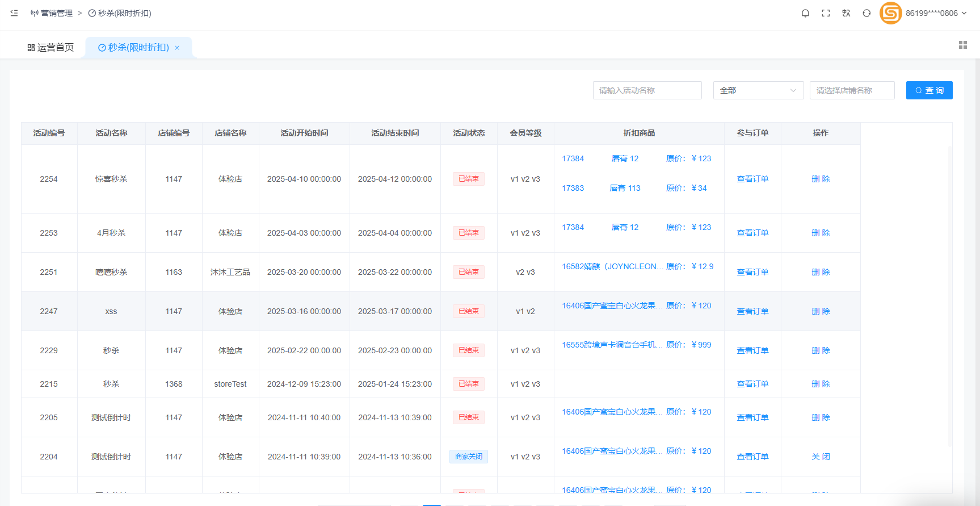Close the 秒杀(限时折扣) tab

(x=177, y=48)
